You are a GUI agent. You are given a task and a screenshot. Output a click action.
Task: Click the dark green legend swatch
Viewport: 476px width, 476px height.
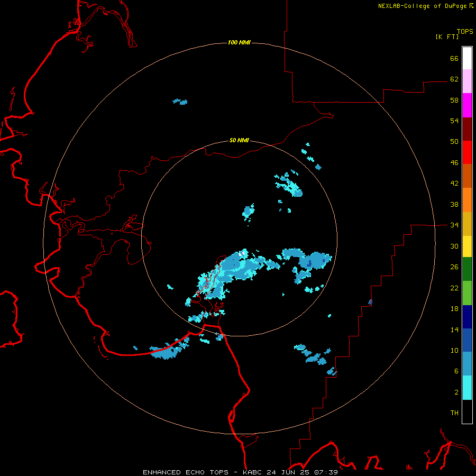tap(467, 269)
